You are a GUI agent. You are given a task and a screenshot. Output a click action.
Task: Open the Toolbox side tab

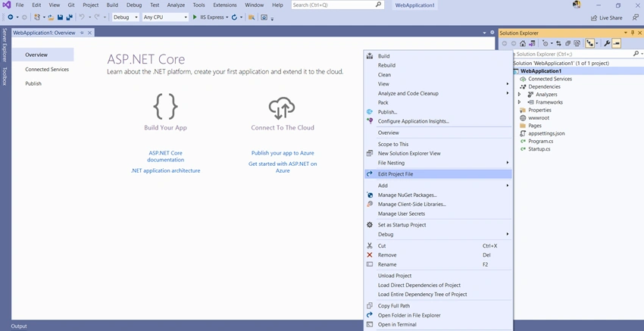tap(5, 76)
